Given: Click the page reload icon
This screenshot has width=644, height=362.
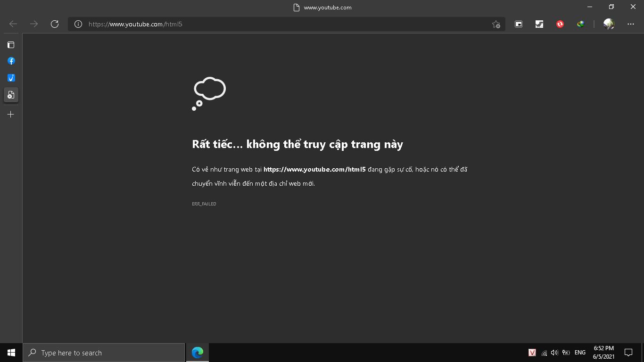Looking at the screenshot, I should [x=55, y=24].
